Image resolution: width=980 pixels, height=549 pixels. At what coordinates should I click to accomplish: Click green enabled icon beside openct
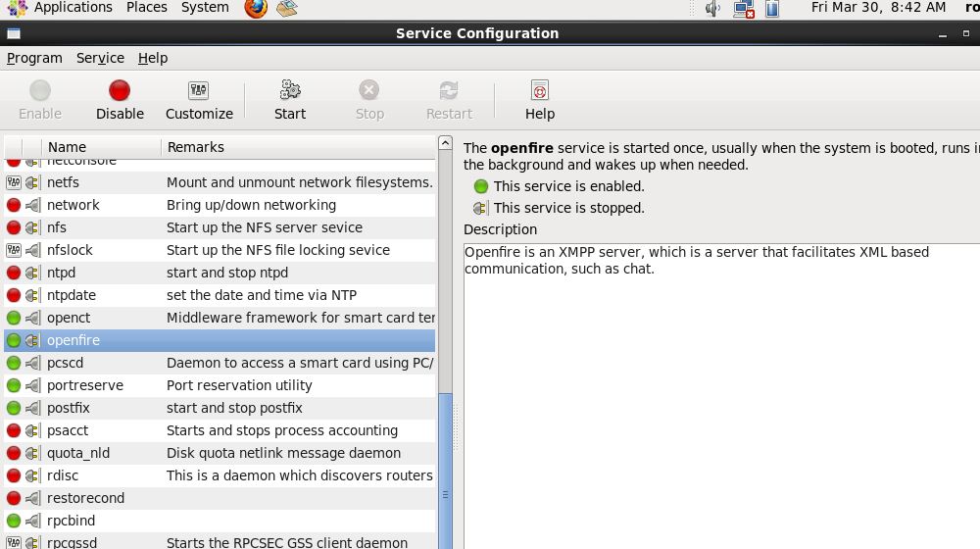click(x=13, y=318)
